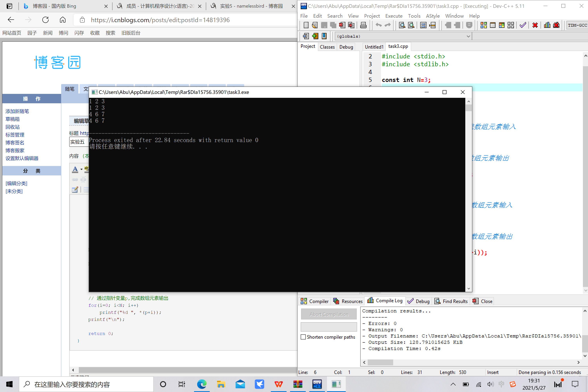Click the purple Syntax Check checkmark icon

[523, 25]
